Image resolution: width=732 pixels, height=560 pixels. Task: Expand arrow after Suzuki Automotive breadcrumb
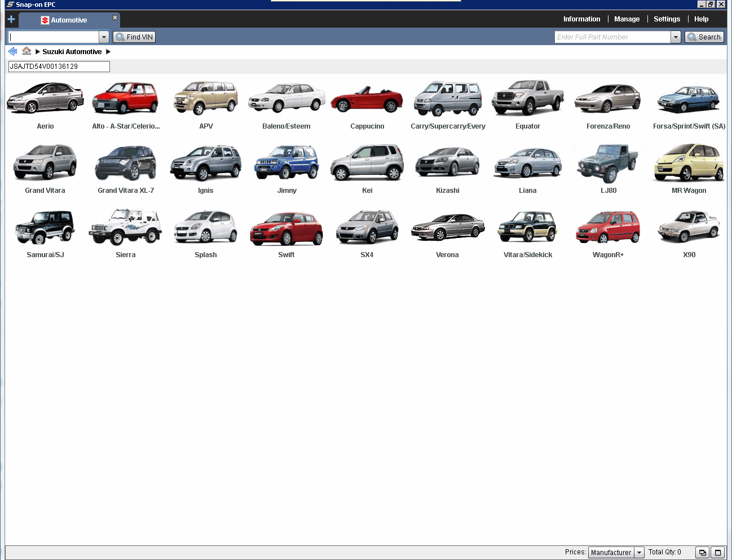pos(108,52)
